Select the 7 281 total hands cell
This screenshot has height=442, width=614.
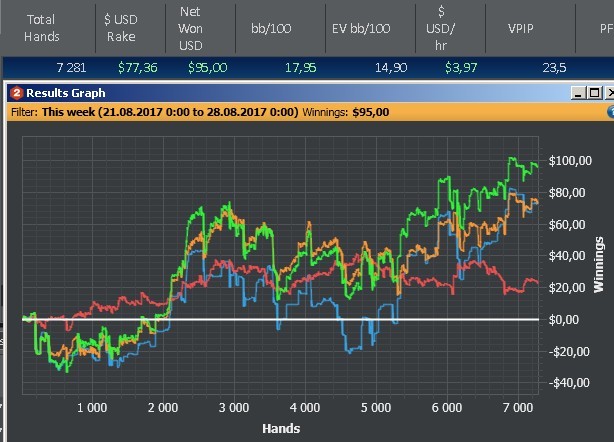(x=71, y=68)
